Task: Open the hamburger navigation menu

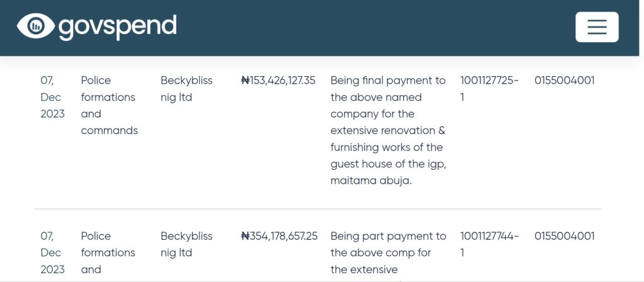Action: click(x=596, y=27)
